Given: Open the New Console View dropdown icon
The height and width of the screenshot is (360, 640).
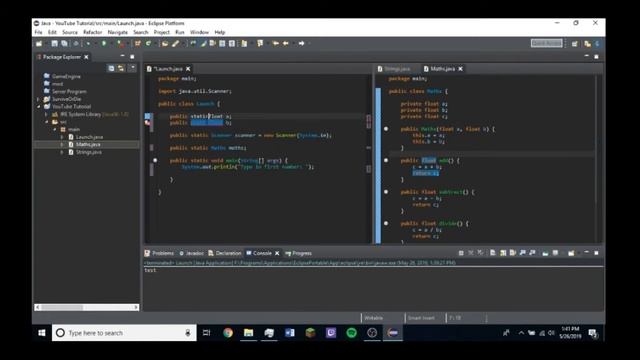Looking at the screenshot, I should click(571, 253).
